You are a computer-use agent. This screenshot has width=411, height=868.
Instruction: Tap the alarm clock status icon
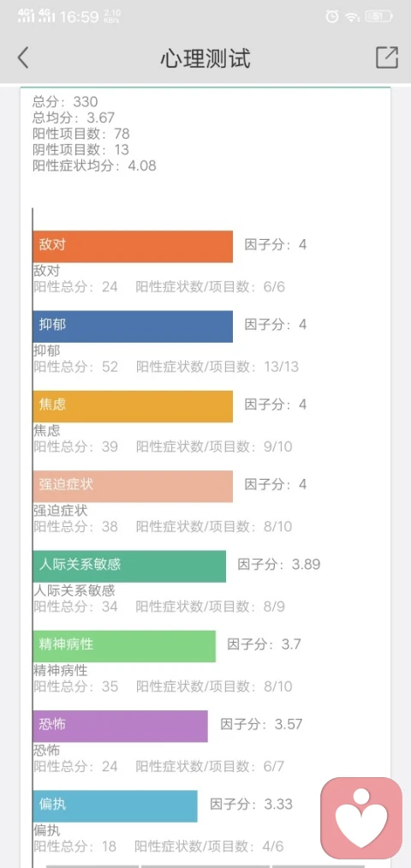click(331, 16)
